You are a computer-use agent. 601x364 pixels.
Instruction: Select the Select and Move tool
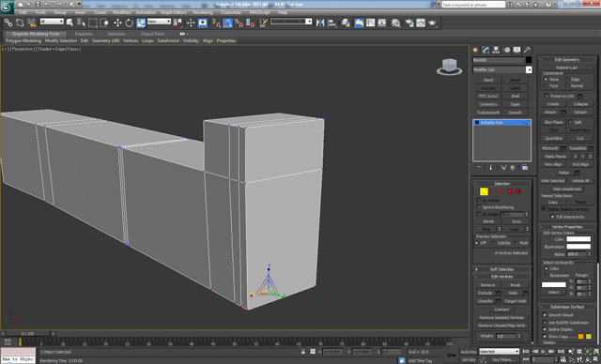(x=117, y=23)
